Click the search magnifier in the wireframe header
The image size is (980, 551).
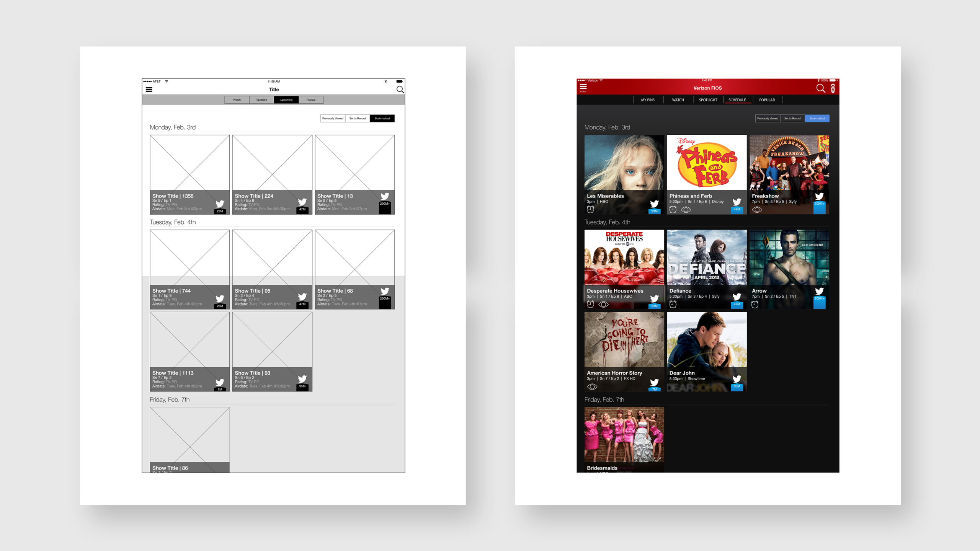coord(400,90)
